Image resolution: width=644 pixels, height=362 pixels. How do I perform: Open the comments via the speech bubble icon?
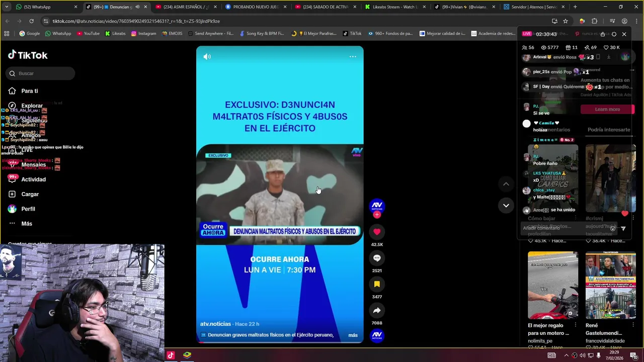tap(377, 258)
